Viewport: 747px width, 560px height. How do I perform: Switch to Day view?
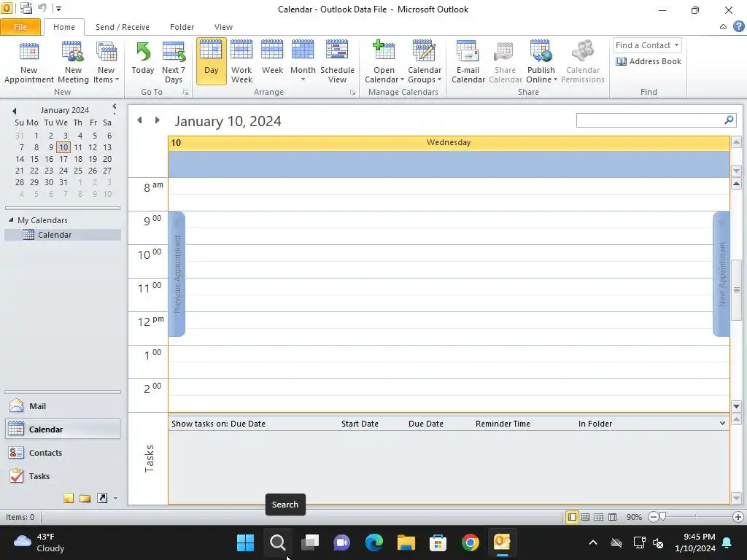point(211,61)
